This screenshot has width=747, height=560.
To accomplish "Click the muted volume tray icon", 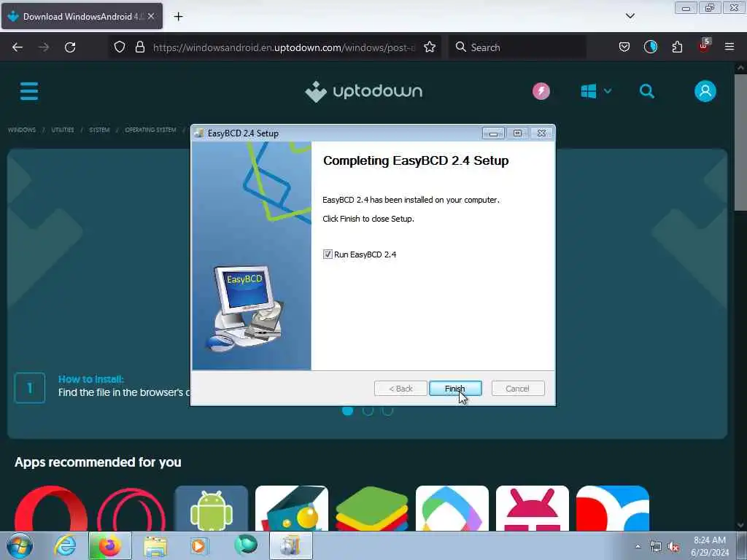I will coord(673,546).
